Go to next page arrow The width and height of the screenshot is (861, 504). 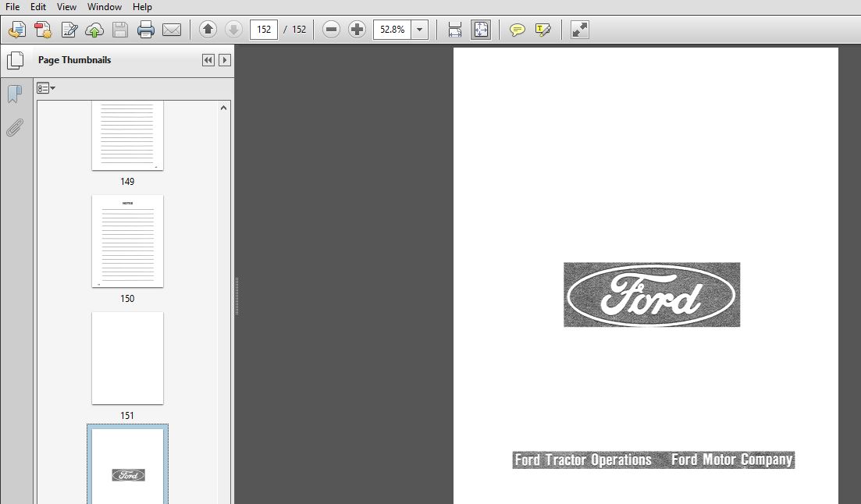point(233,29)
